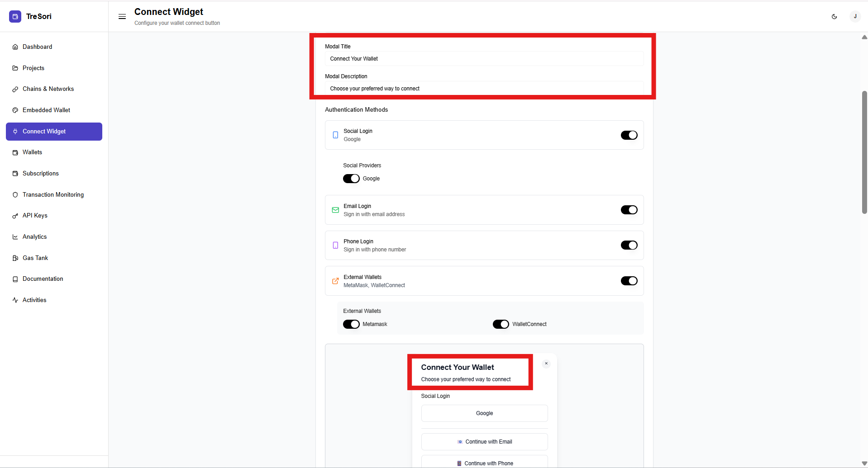Disable the WalletConnect toggle
This screenshot has height=468, width=868.
point(501,324)
